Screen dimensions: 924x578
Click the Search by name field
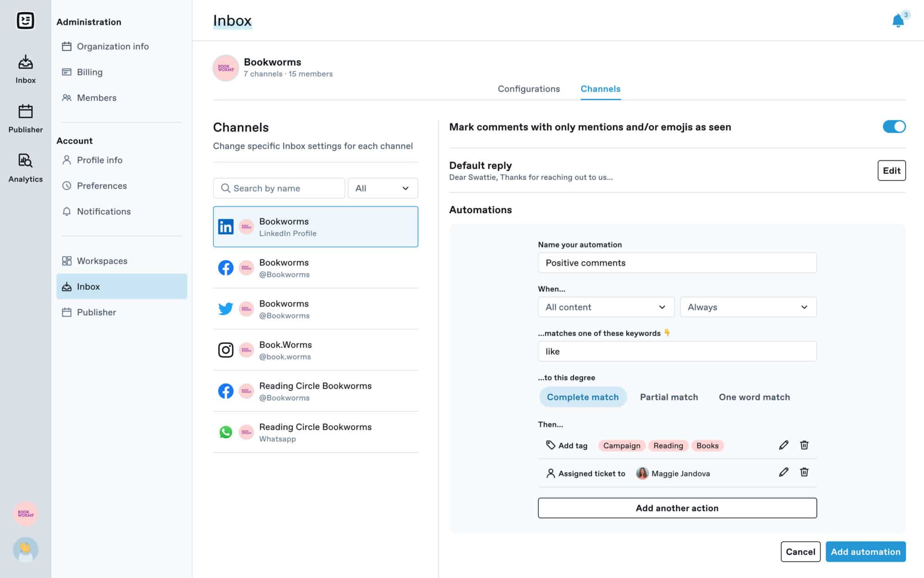click(x=279, y=188)
